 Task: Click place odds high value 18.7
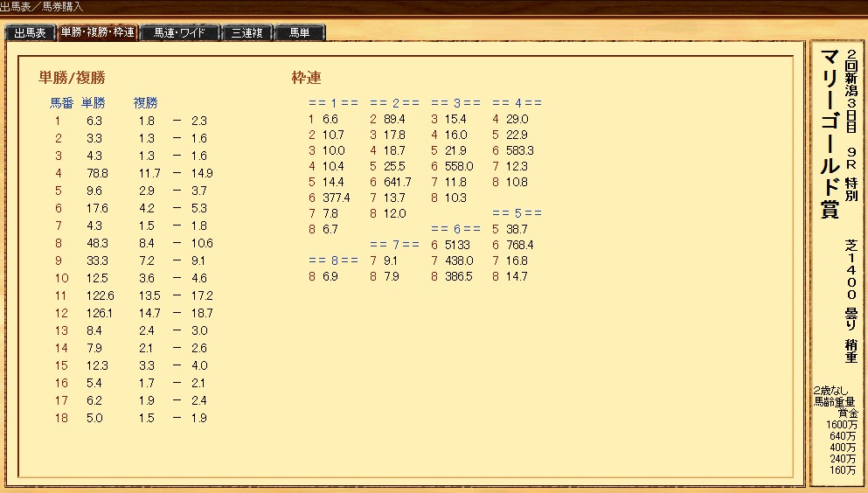click(x=202, y=313)
